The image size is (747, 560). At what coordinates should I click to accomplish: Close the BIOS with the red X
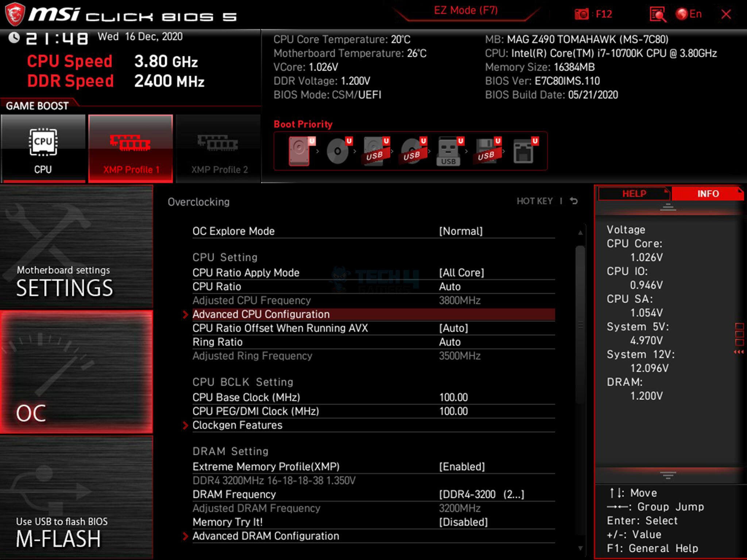[x=726, y=14]
